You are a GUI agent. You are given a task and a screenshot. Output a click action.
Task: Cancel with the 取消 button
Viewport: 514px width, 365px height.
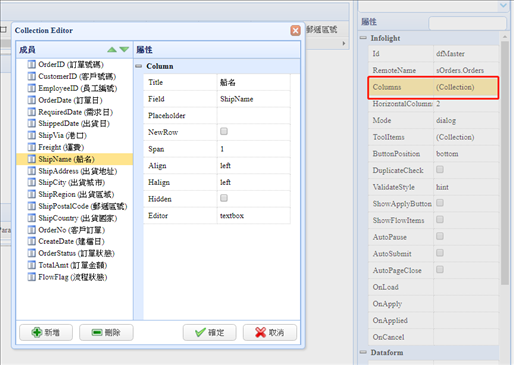(x=270, y=332)
